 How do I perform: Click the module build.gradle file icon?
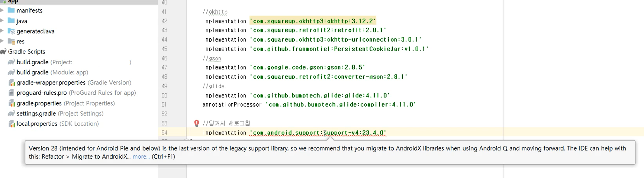(x=11, y=72)
